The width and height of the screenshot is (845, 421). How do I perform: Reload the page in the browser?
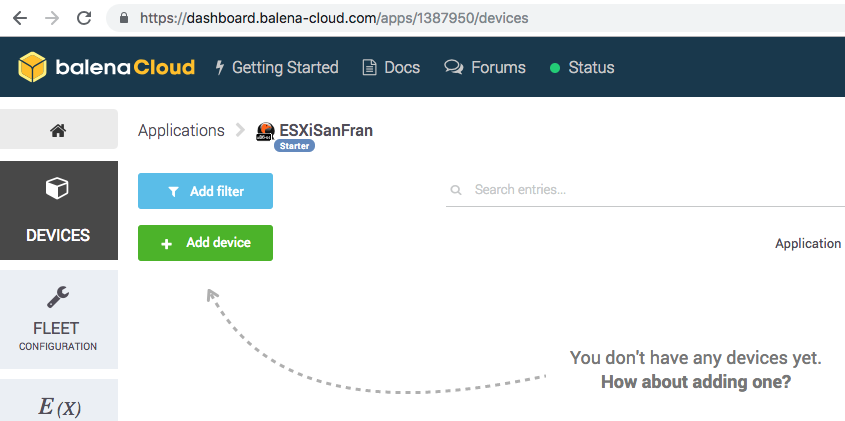click(84, 18)
